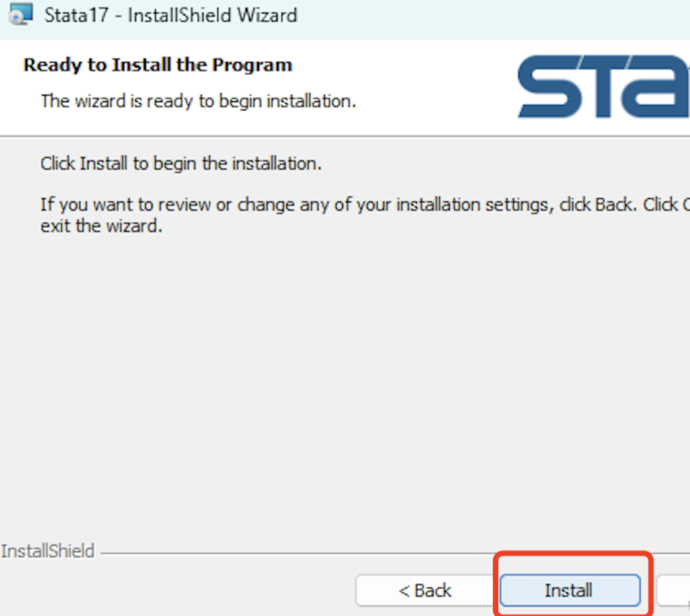Click the Back button to review settings
Image resolution: width=690 pixels, height=616 pixels.
point(424,590)
